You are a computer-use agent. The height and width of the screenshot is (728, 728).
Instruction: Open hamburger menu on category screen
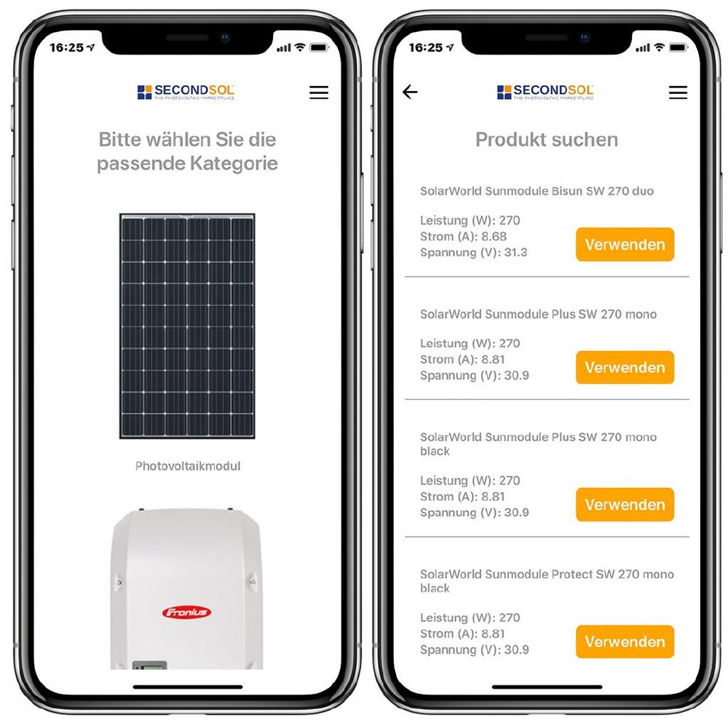point(319,92)
